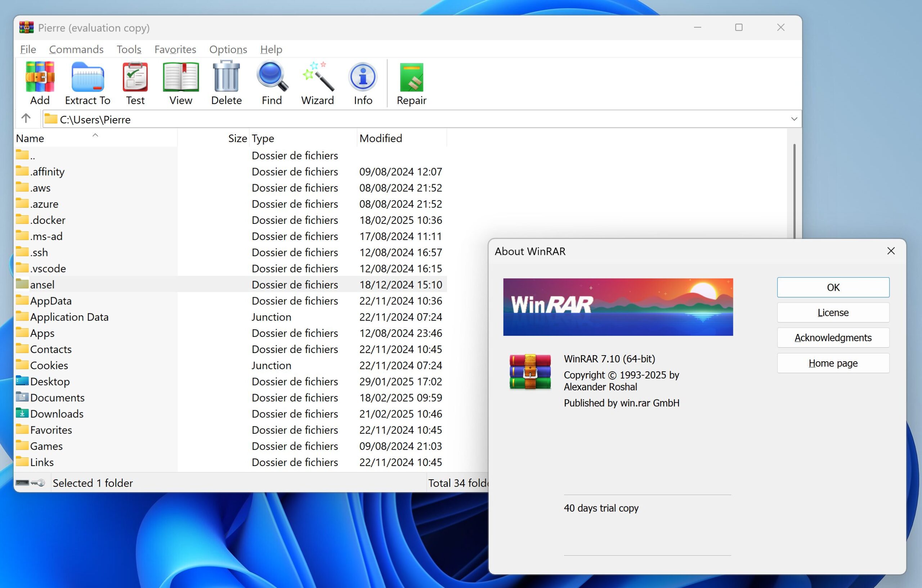Close the About WinRAR dialog

[891, 251]
